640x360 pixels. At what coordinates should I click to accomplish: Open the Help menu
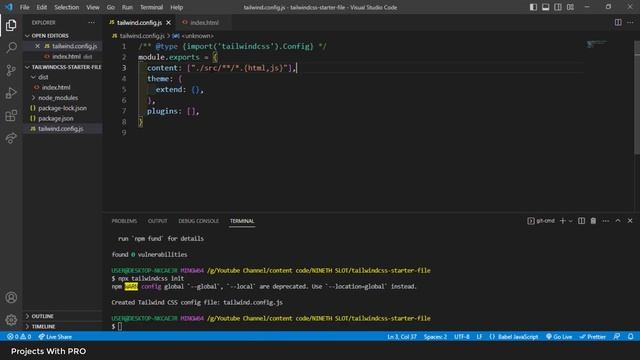point(176,7)
